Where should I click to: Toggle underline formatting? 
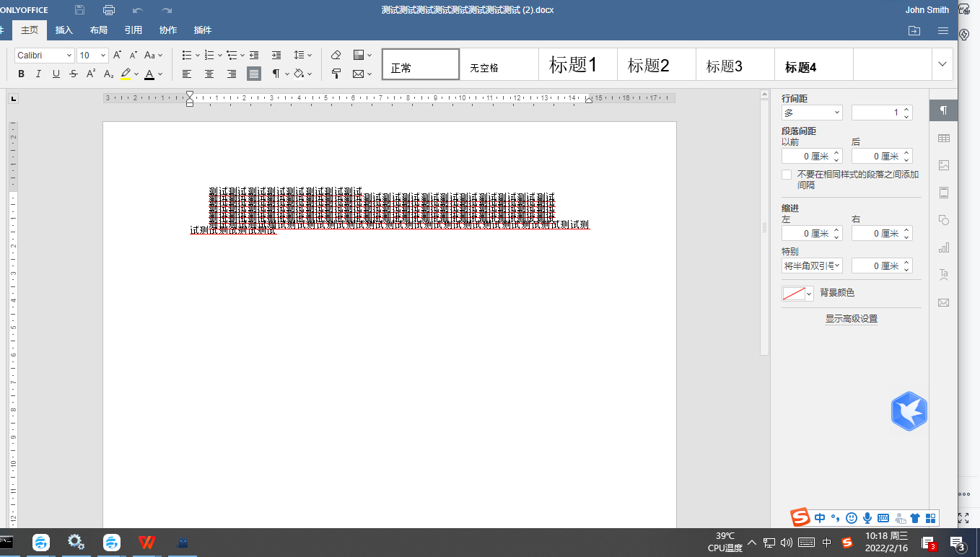56,74
